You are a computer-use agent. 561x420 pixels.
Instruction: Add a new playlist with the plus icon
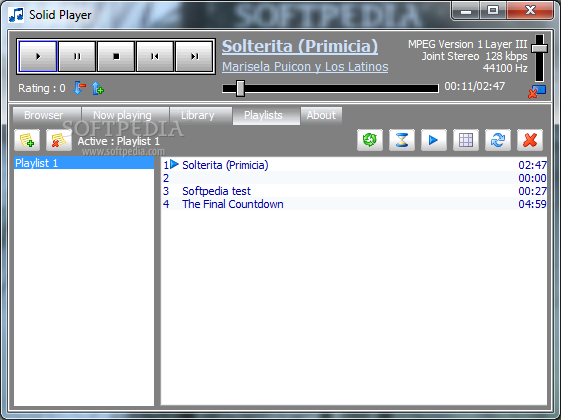pyautogui.click(x=27, y=140)
